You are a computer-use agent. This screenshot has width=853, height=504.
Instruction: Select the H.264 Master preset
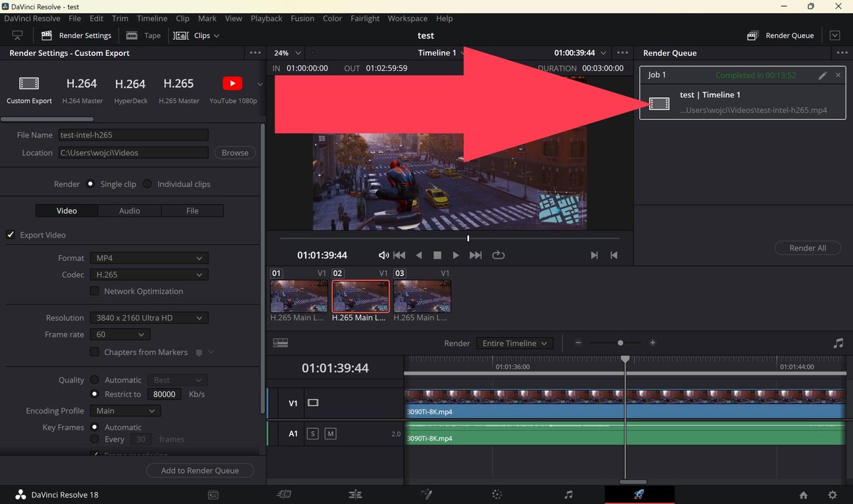point(82,90)
